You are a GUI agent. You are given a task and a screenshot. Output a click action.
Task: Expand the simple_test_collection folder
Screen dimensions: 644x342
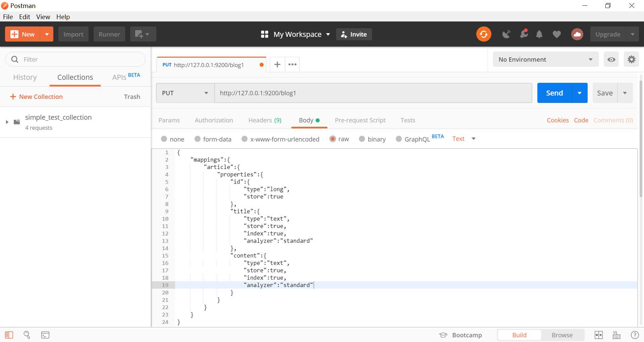(7, 122)
